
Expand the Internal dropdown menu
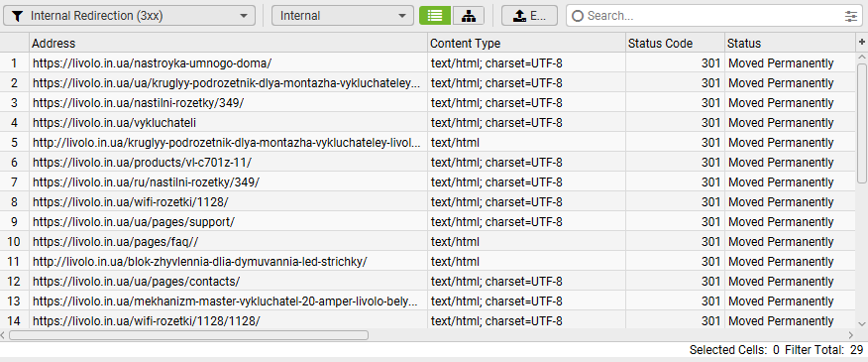click(x=343, y=16)
